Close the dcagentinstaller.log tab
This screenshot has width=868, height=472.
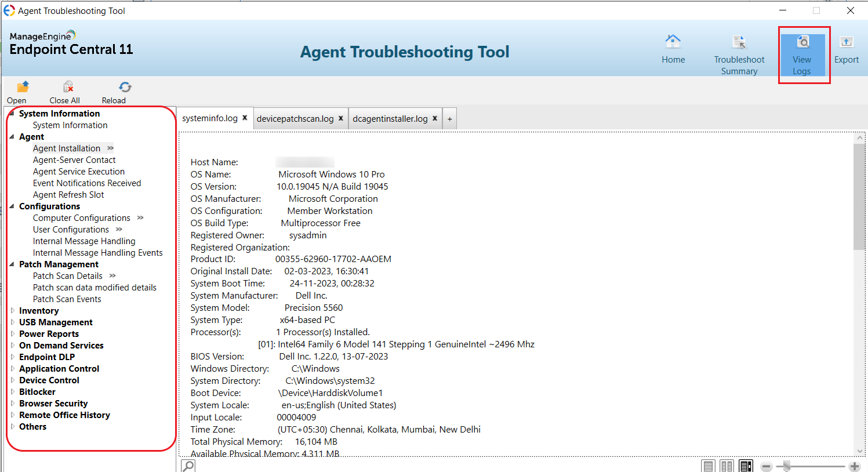click(x=435, y=118)
